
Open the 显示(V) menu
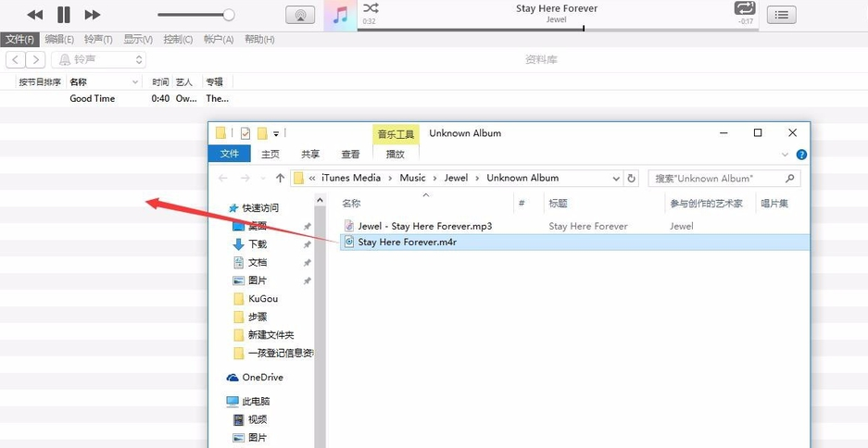click(x=138, y=39)
